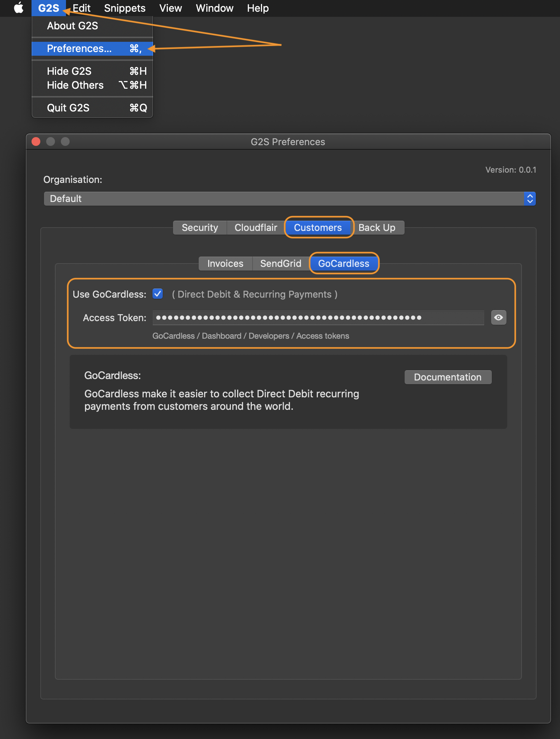
Task: Click into the Access Token field
Action: click(x=318, y=317)
